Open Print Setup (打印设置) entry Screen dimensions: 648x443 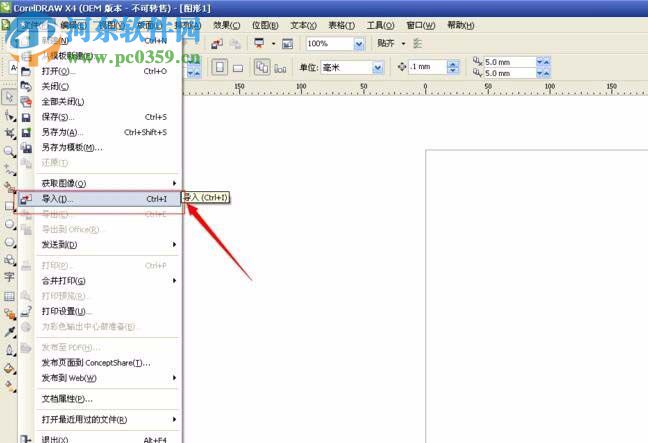(99, 311)
